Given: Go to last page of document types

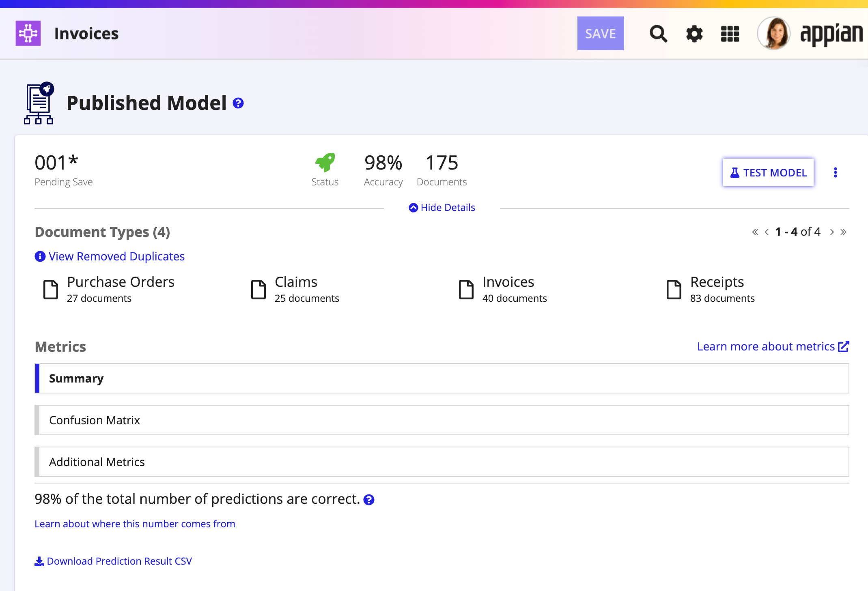Looking at the screenshot, I should pyautogui.click(x=843, y=232).
